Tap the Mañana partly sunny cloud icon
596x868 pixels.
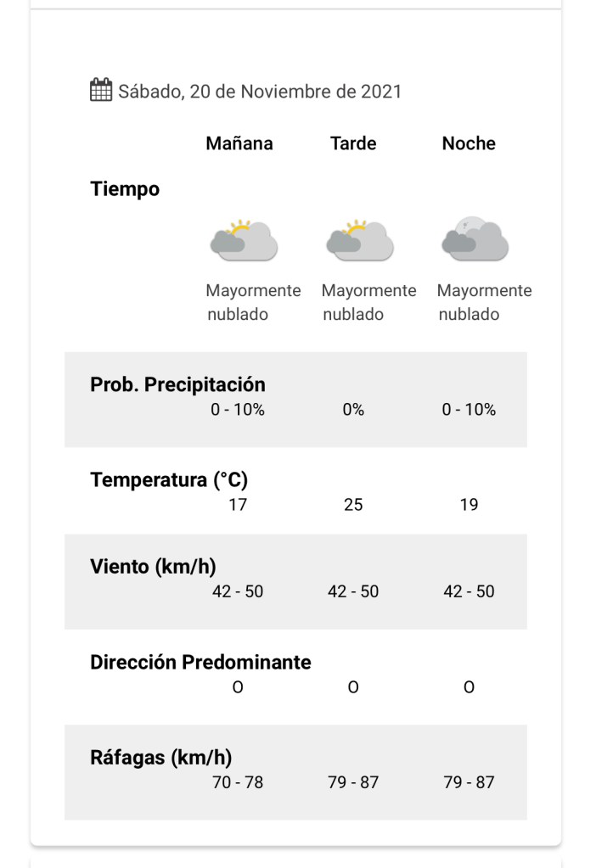[x=243, y=241]
